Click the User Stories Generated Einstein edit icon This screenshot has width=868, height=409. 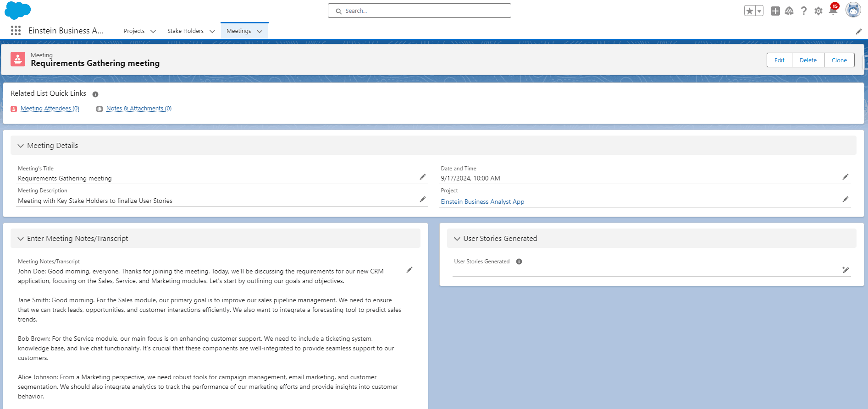pyautogui.click(x=846, y=270)
